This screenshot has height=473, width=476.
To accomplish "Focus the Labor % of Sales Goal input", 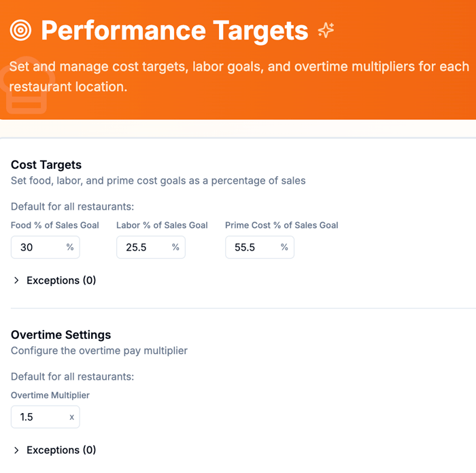I will tap(144, 247).
